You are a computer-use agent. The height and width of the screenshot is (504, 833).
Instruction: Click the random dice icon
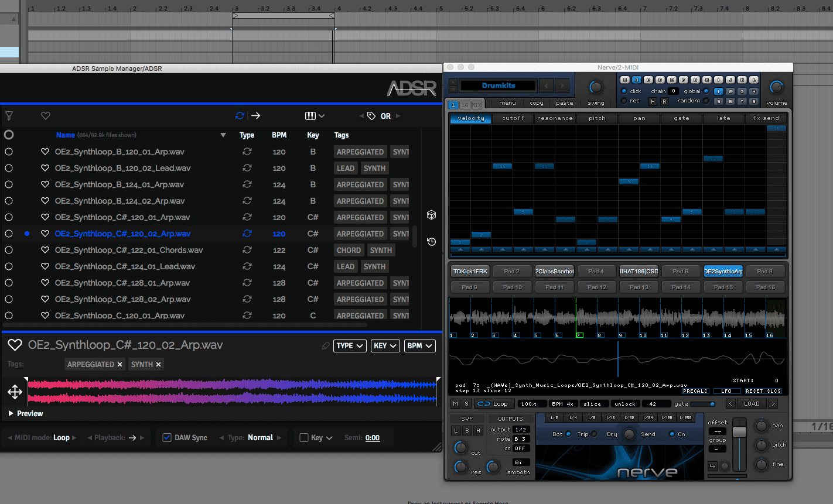pyautogui.click(x=431, y=215)
